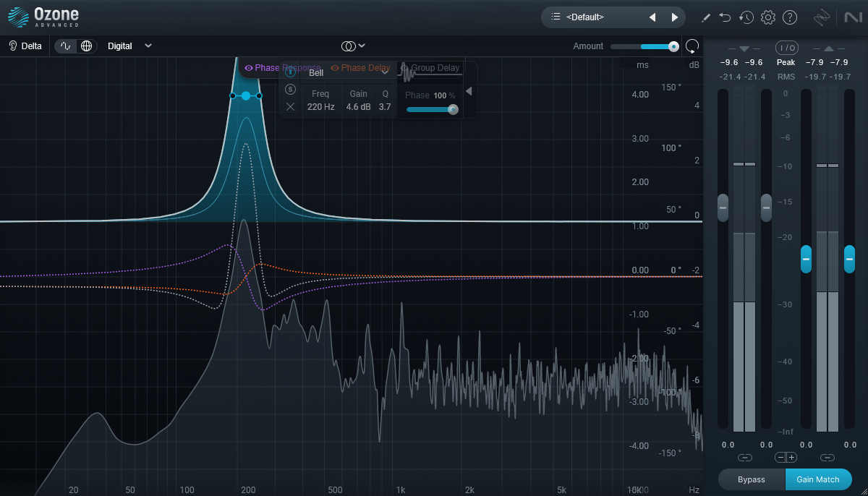Viewport: 868px width, 496px height.
Task: Solo the band with S button
Action: click(x=290, y=90)
